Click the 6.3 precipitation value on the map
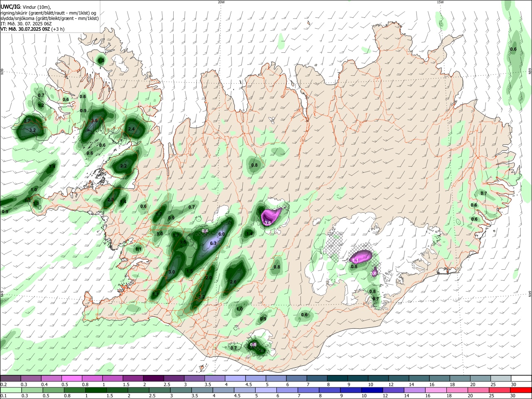Image resolution: width=532 pixels, height=399 pixels. pyautogui.click(x=214, y=243)
